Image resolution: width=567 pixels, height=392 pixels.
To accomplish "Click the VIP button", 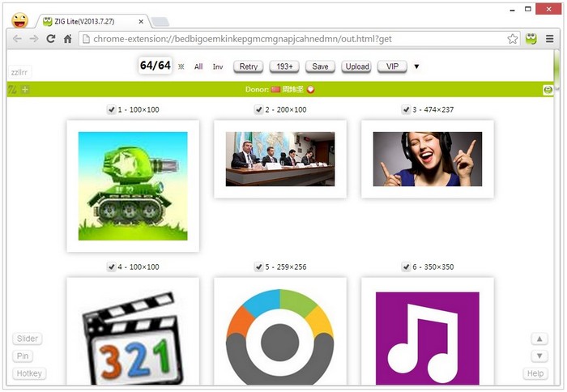I will [x=392, y=66].
